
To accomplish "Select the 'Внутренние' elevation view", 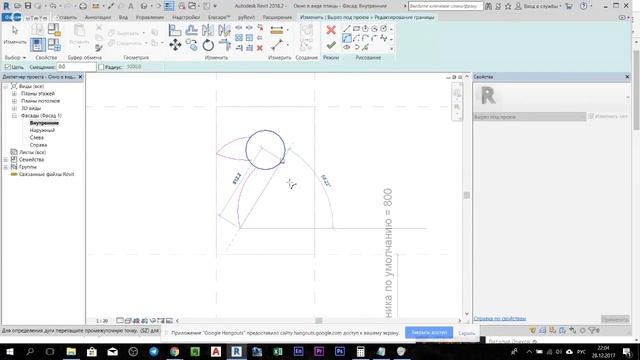I will point(44,123).
